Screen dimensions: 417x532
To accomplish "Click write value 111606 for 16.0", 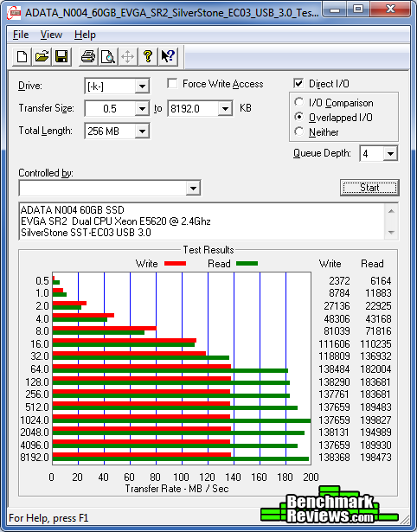I will tap(334, 344).
